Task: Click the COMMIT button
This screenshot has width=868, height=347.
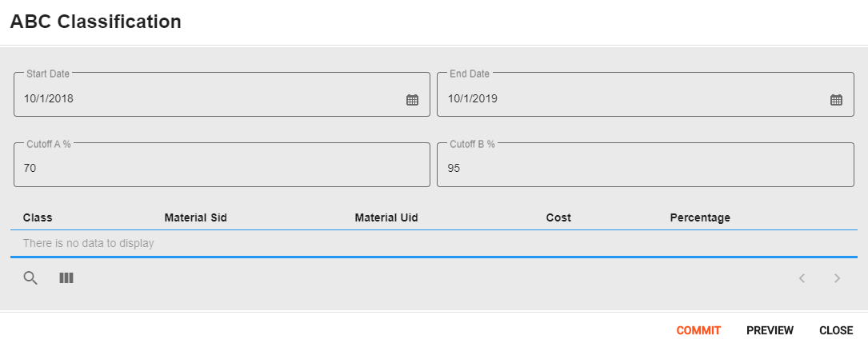Action: [698, 330]
